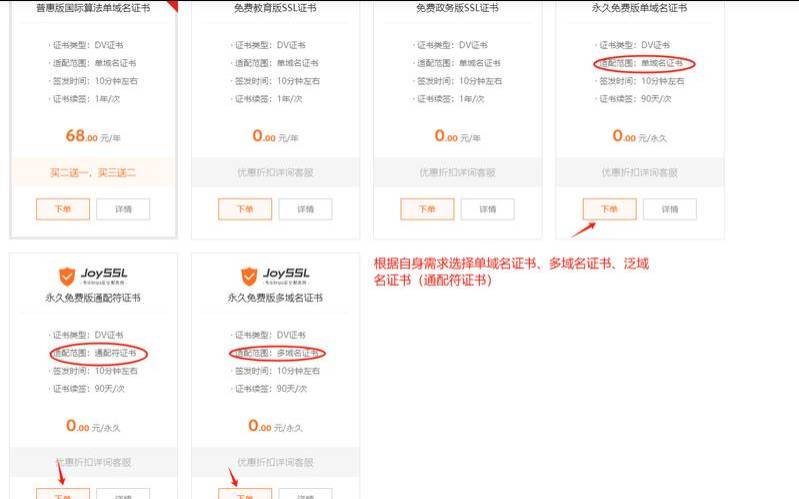The width and height of the screenshot is (799, 499).
Task: Click 证书类型: DV证书 on 永久免费版通配符证书 card
Action: pyautogui.click(x=87, y=335)
